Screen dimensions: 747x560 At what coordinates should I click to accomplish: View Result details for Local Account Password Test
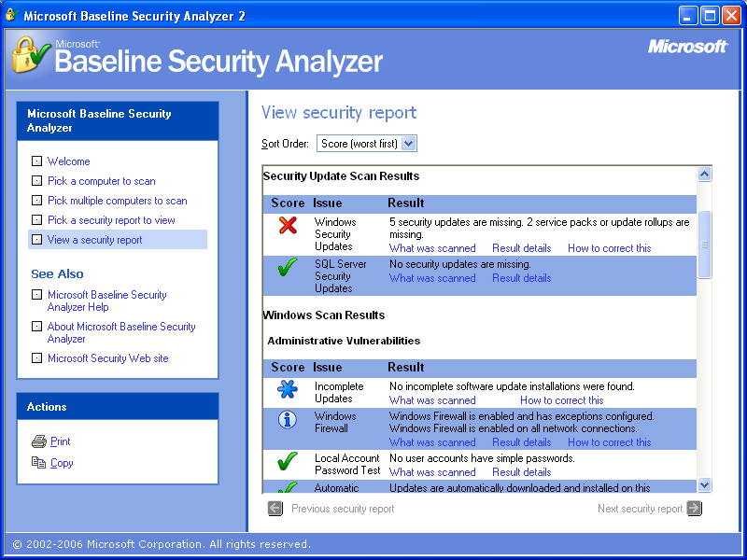tap(522, 472)
